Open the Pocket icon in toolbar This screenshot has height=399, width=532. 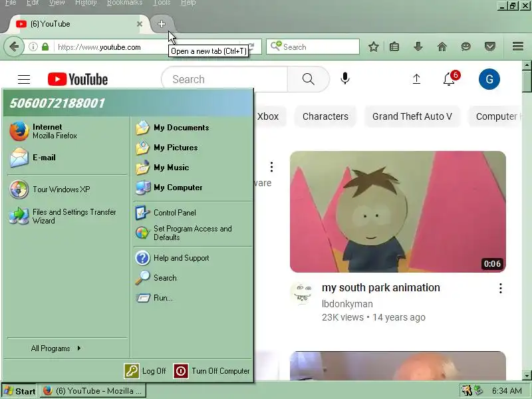tap(490, 47)
